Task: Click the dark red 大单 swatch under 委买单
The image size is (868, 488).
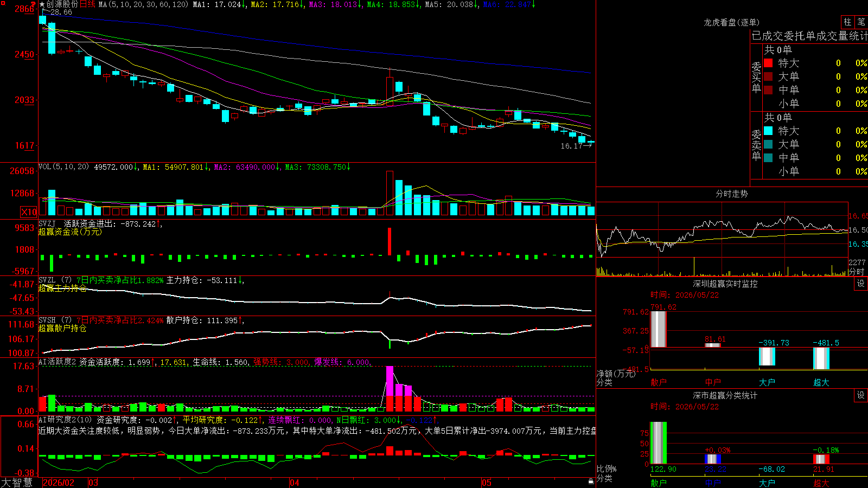Action: point(768,76)
